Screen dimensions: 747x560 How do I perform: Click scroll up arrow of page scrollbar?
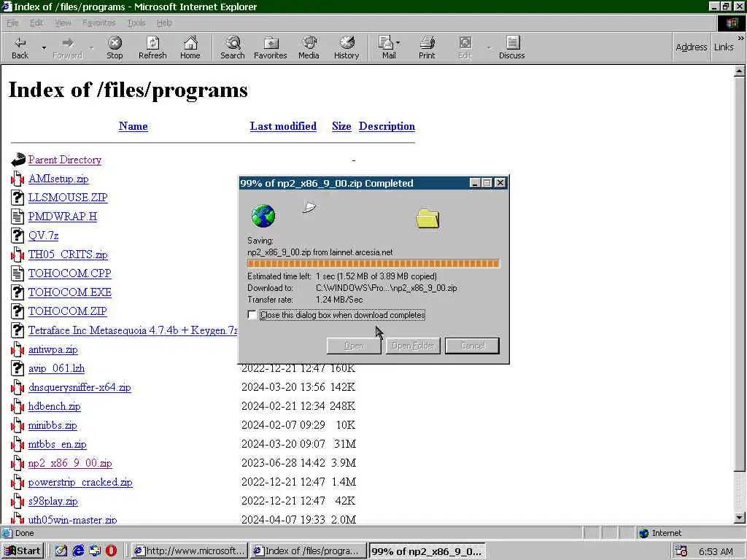[739, 71]
